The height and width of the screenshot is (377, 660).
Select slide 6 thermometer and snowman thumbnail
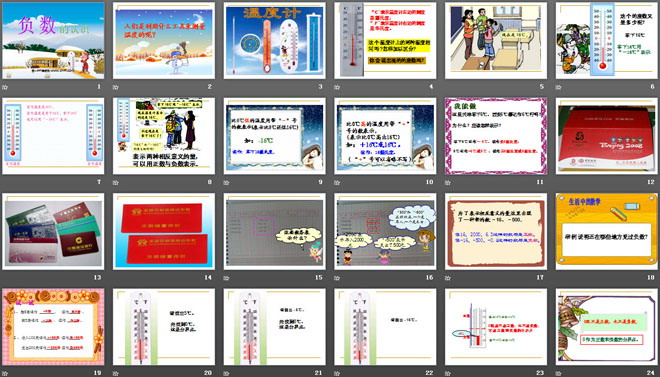(607, 40)
